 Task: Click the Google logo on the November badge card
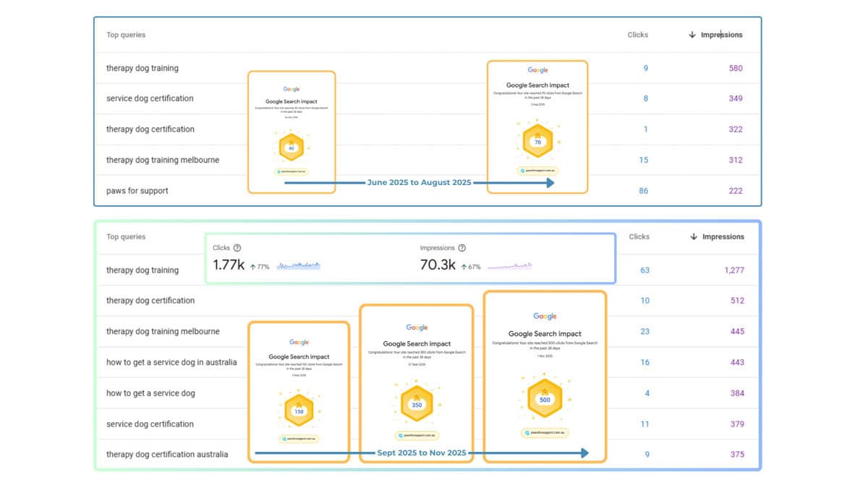(545, 316)
